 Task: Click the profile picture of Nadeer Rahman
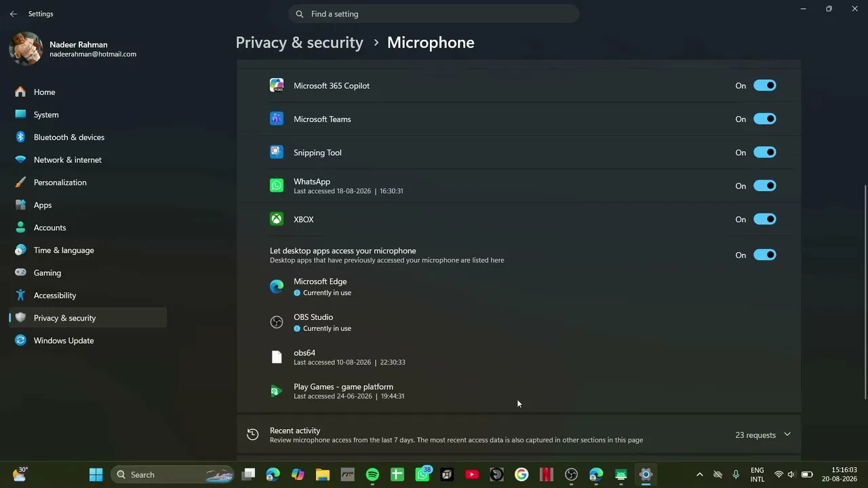(26, 49)
